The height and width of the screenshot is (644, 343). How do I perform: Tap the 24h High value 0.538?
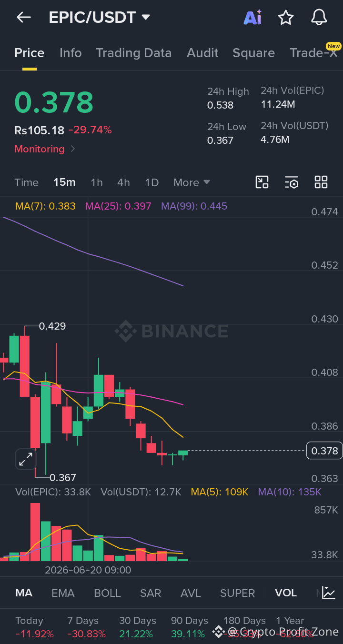[220, 105]
